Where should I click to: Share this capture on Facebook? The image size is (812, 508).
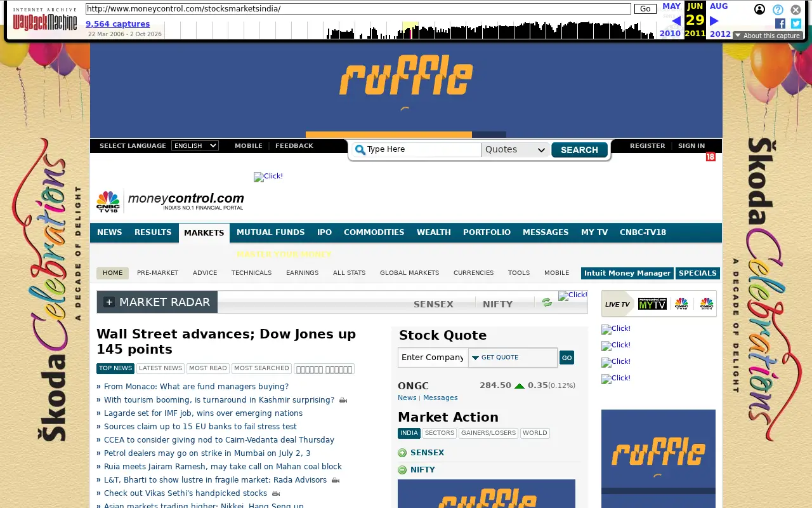coord(780,23)
